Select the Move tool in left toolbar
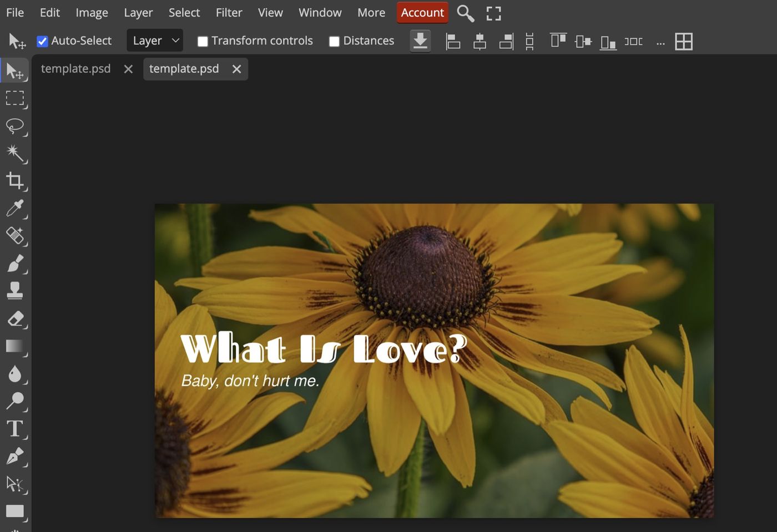This screenshot has height=532, width=777. click(x=15, y=71)
